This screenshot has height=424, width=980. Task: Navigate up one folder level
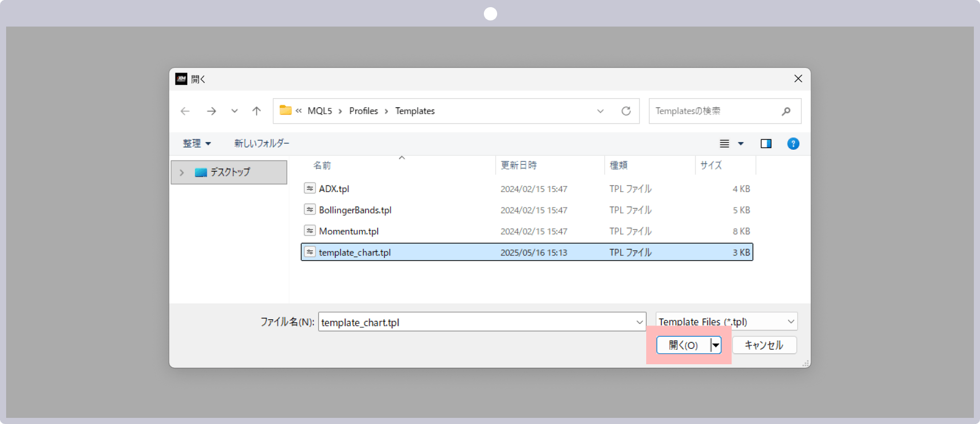(256, 111)
